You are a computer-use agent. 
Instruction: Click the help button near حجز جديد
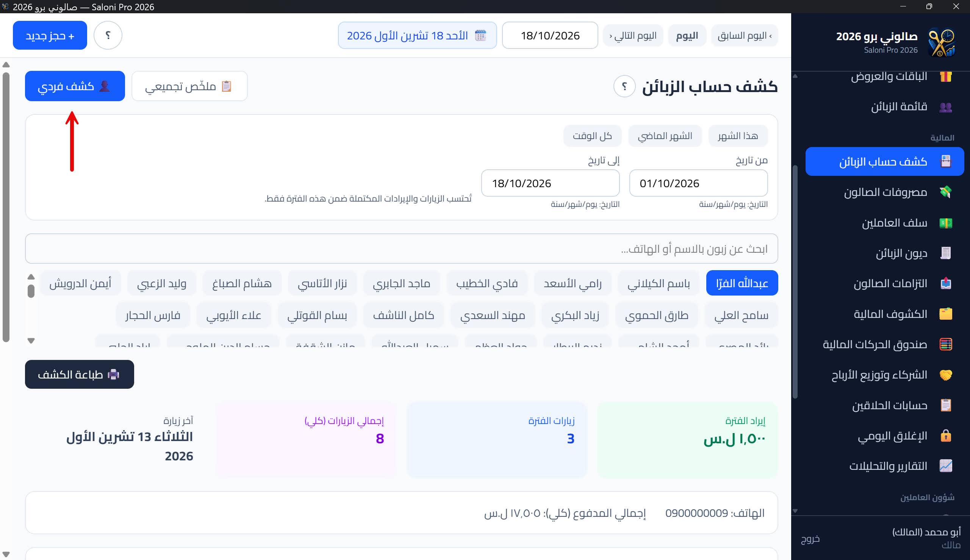coord(108,35)
